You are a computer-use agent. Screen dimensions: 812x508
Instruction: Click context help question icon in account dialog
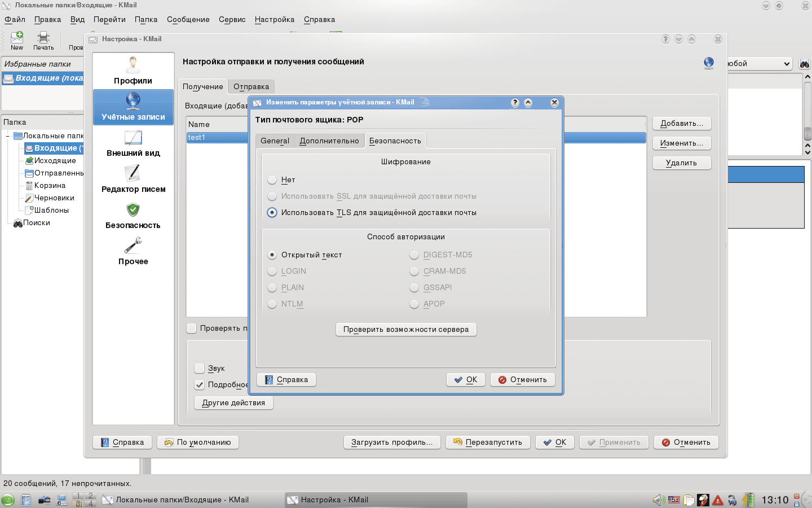(515, 102)
